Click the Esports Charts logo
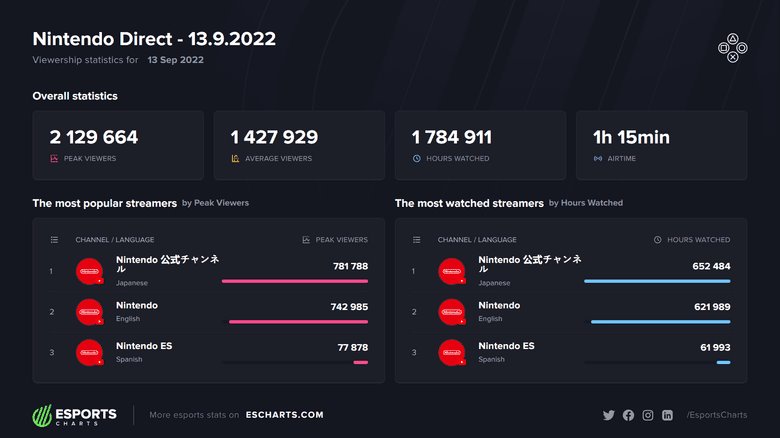Image resolution: width=780 pixels, height=438 pixels. tap(75, 415)
